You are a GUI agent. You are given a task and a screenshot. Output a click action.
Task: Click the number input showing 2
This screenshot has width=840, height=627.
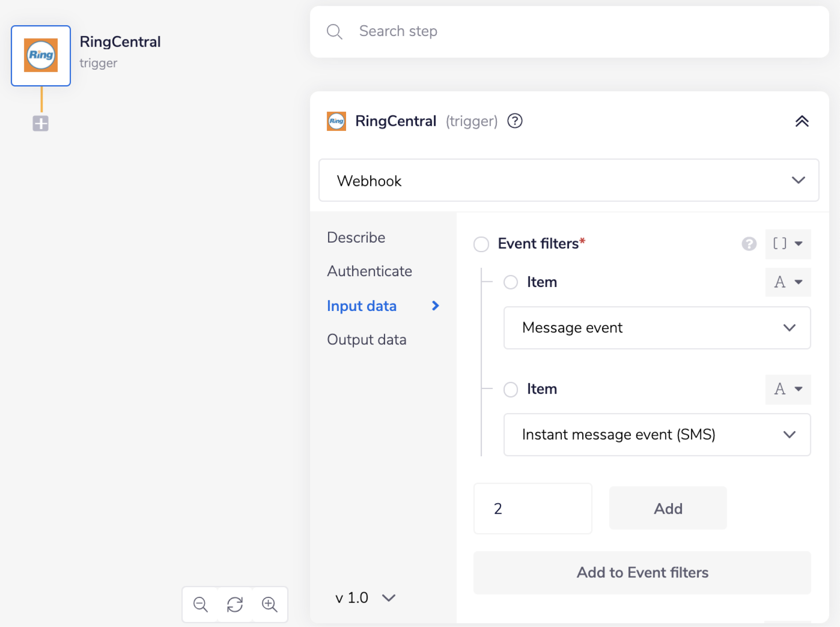click(533, 509)
